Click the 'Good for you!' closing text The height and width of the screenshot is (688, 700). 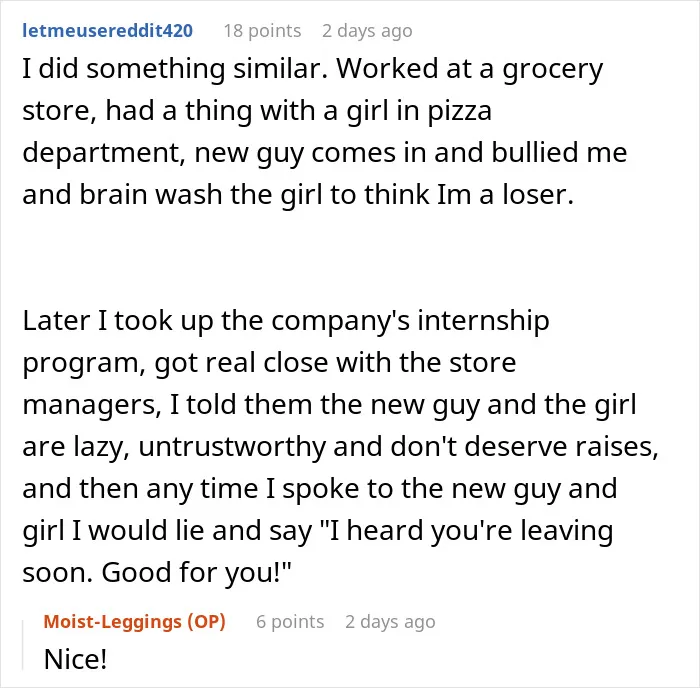click(x=196, y=573)
